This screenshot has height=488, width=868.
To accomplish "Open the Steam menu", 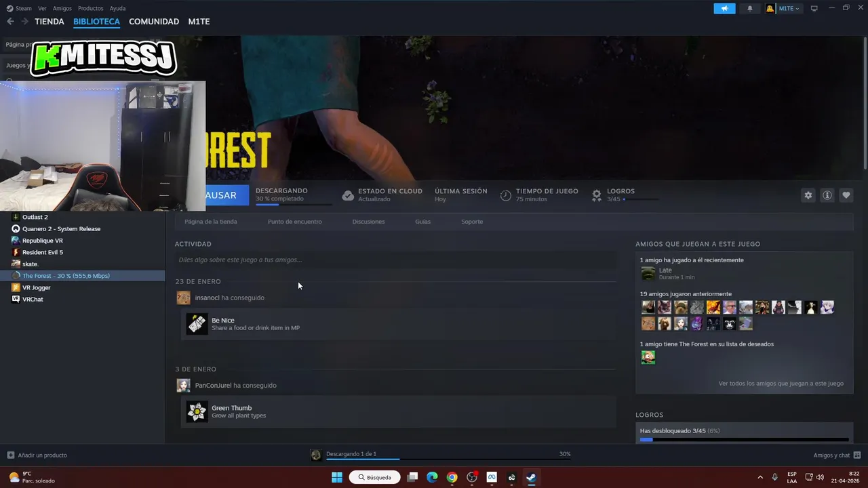I will click(x=24, y=8).
